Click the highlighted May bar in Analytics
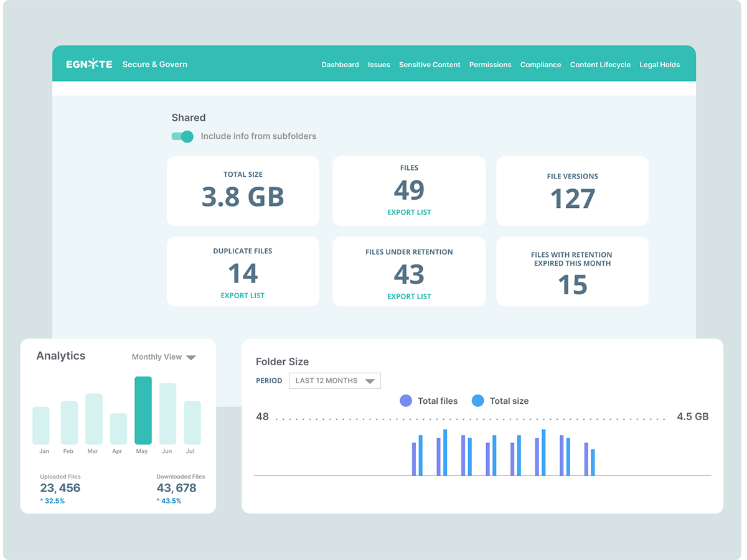The image size is (747, 560). pyautogui.click(x=143, y=411)
